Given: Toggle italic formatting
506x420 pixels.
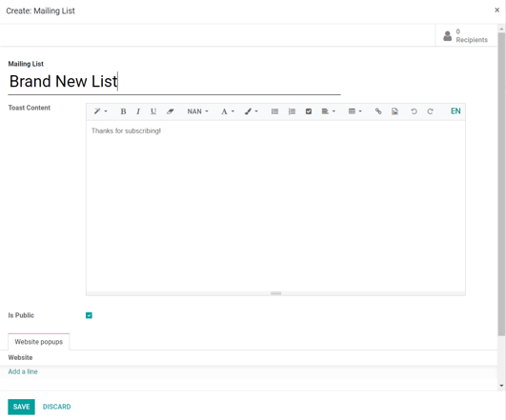Looking at the screenshot, I should (x=138, y=111).
